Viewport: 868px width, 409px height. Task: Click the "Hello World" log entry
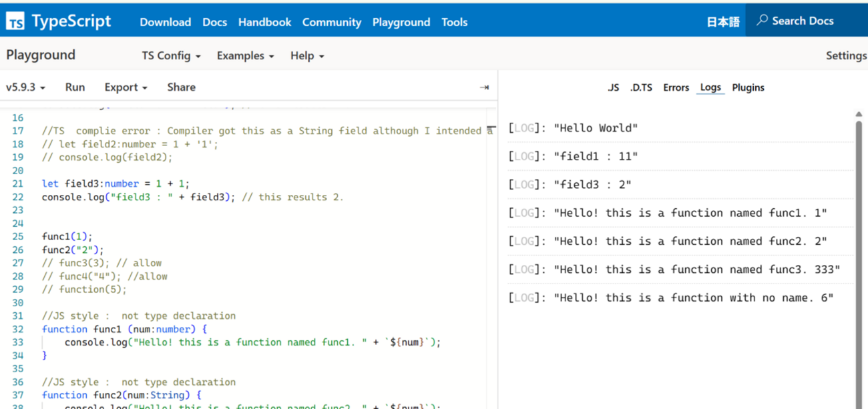tap(681, 128)
